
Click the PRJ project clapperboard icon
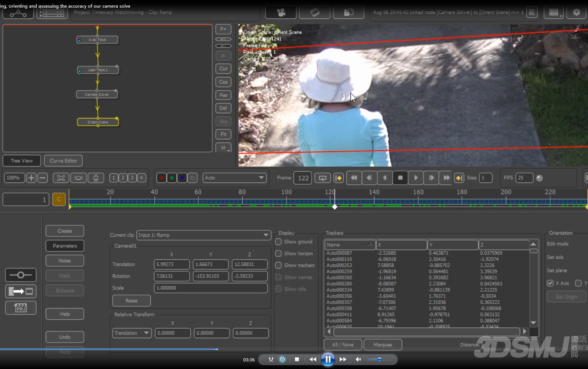point(21,308)
